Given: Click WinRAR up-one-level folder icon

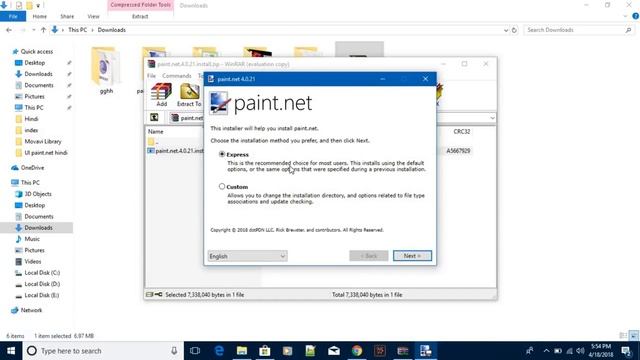Looking at the screenshot, I should click(x=154, y=118).
